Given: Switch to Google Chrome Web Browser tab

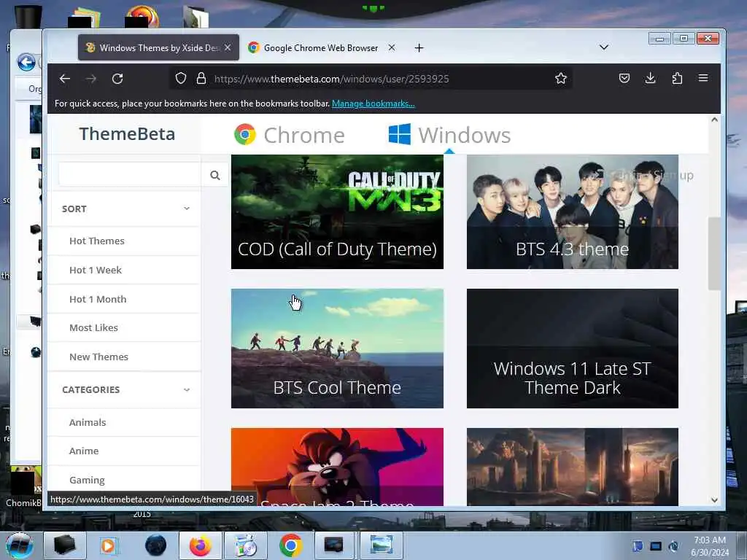Looking at the screenshot, I should coord(321,47).
